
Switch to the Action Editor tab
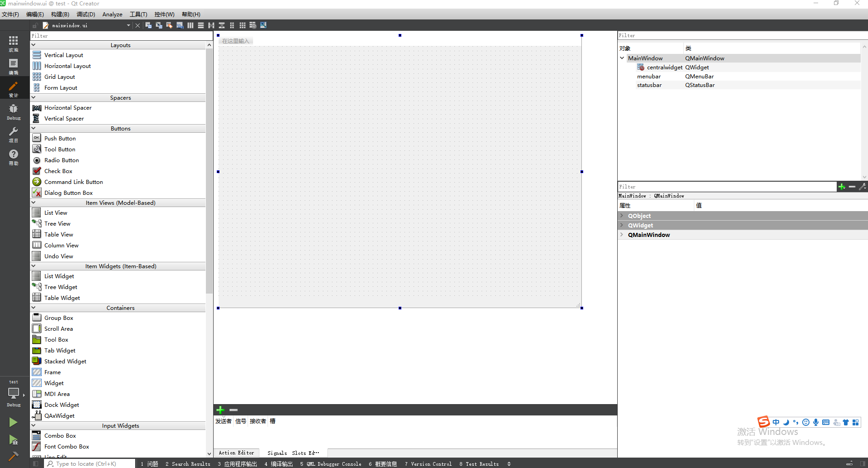(x=236, y=453)
